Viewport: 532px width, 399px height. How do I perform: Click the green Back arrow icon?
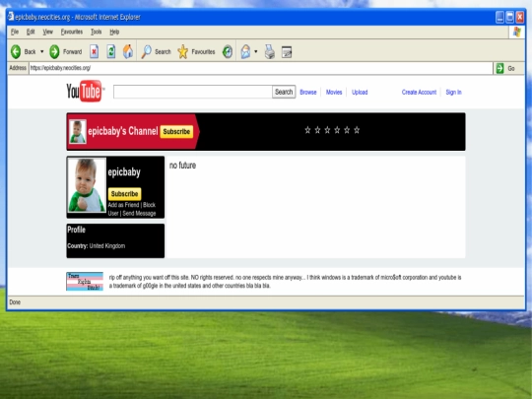16,52
